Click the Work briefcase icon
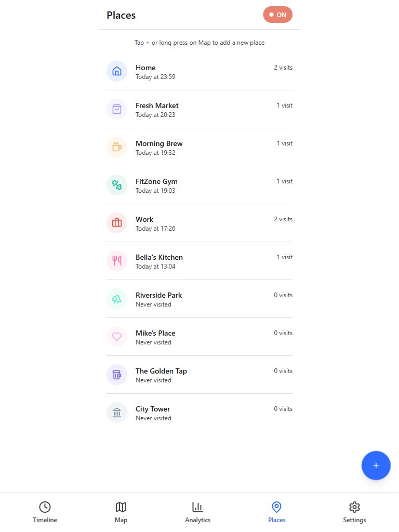 [117, 223]
